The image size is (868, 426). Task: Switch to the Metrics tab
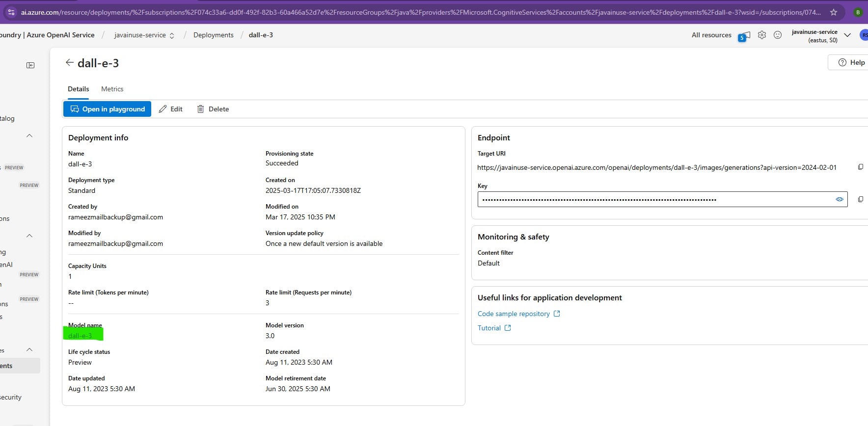point(112,89)
